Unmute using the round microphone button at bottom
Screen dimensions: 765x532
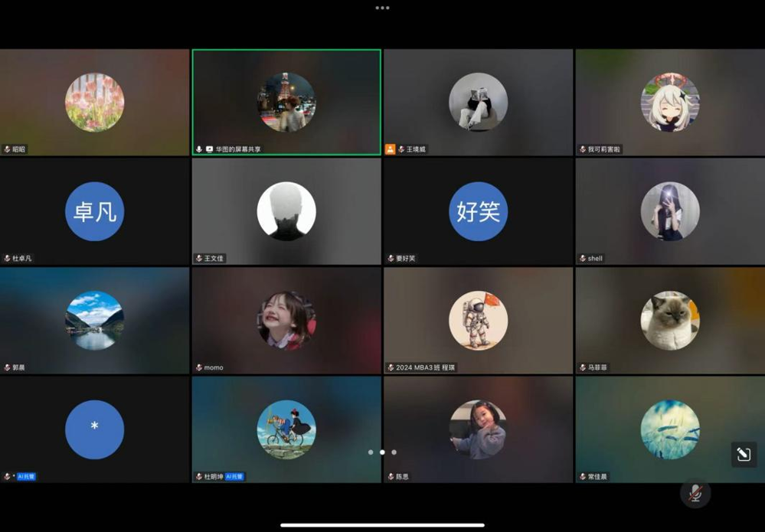(x=695, y=492)
